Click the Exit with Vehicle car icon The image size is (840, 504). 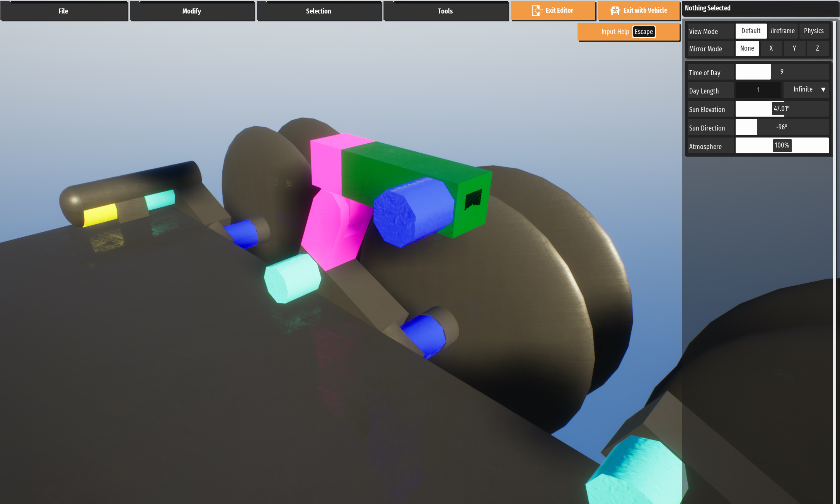[x=615, y=10]
